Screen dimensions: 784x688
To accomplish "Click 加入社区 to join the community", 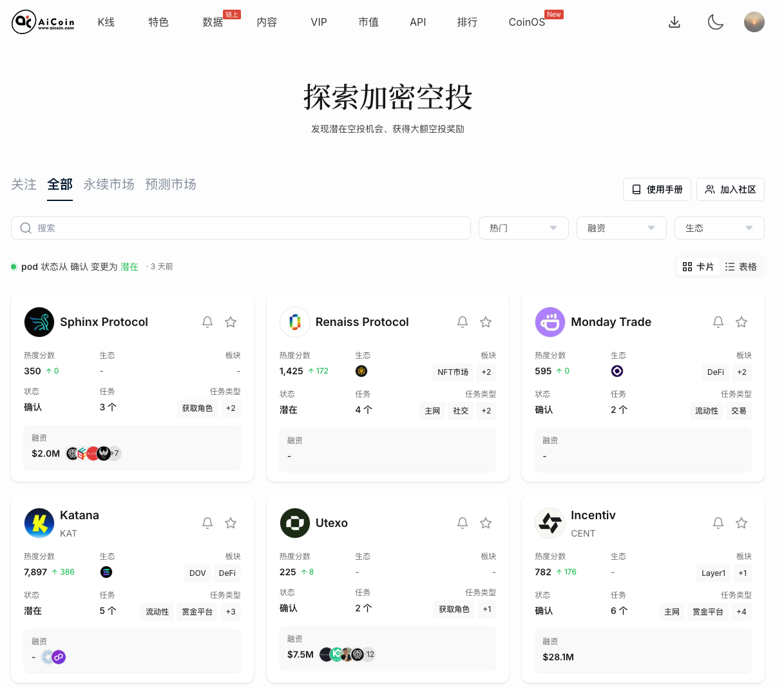I will (731, 189).
